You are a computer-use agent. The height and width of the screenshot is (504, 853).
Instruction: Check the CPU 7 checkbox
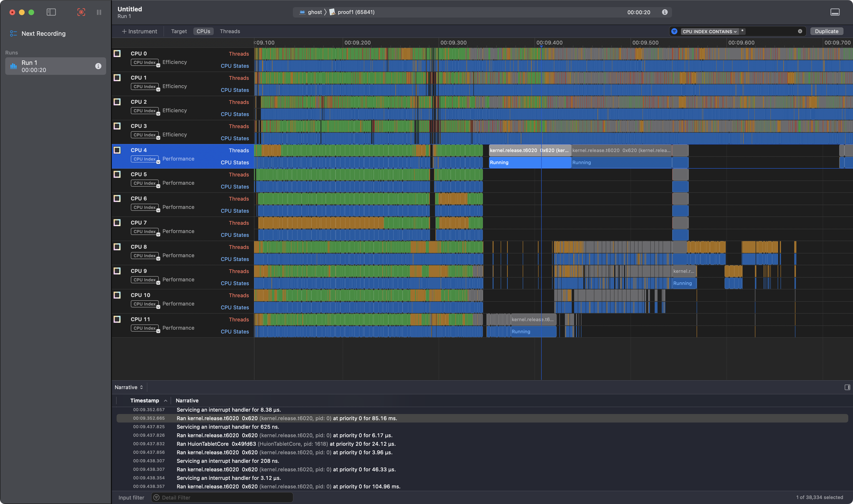point(117,222)
